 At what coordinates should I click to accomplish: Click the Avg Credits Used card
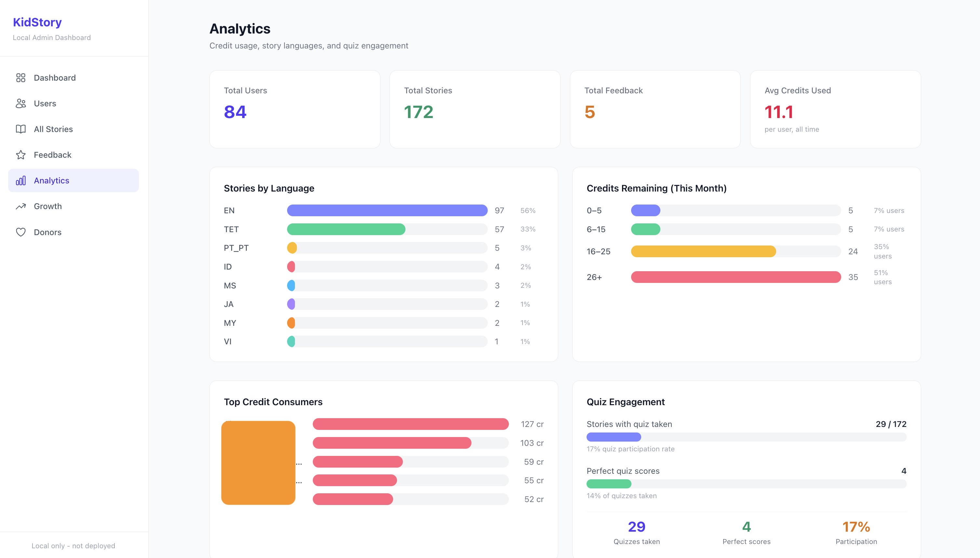click(x=835, y=109)
